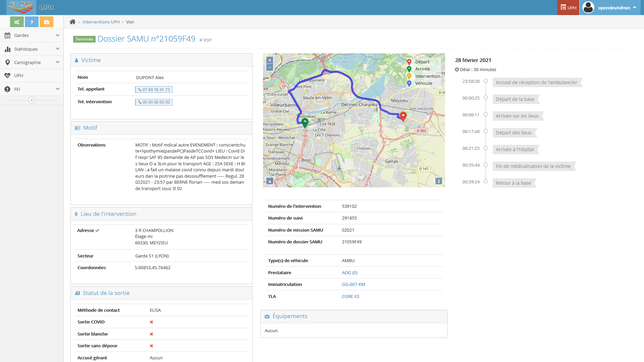Open map attribution info button
The height and width of the screenshot is (362, 644).
point(438,181)
